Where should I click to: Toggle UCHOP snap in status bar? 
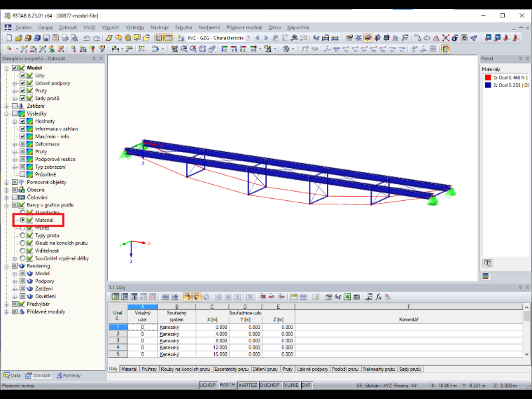tap(208, 386)
